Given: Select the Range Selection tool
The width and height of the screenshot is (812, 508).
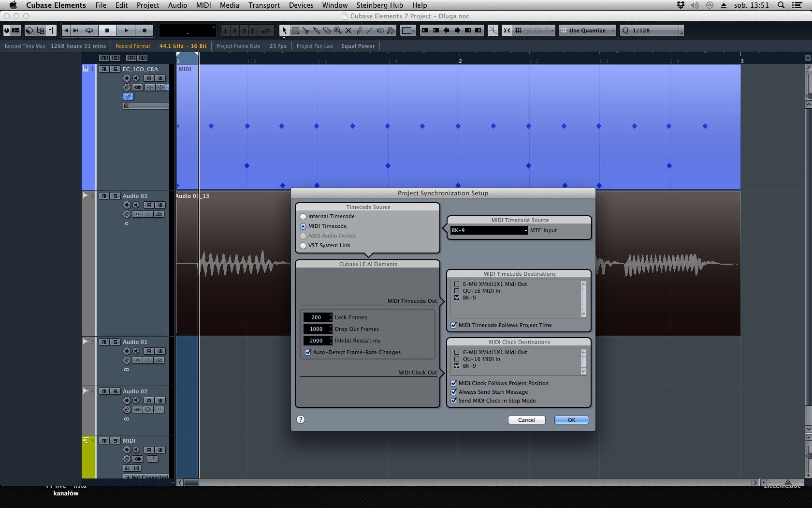Looking at the screenshot, I should point(295,30).
